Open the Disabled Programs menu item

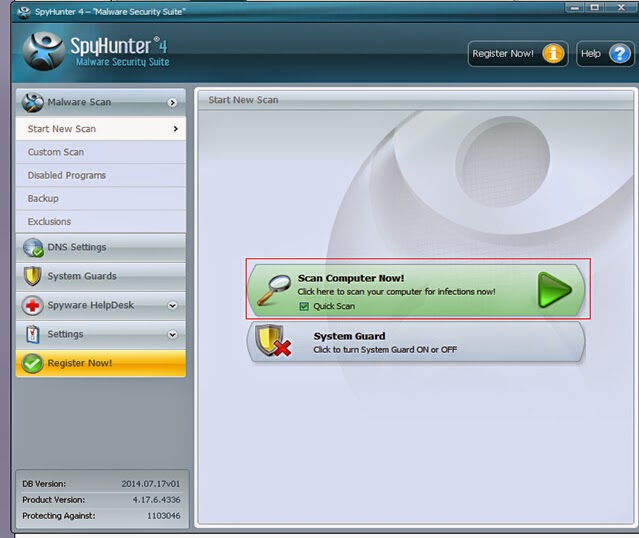(101, 175)
